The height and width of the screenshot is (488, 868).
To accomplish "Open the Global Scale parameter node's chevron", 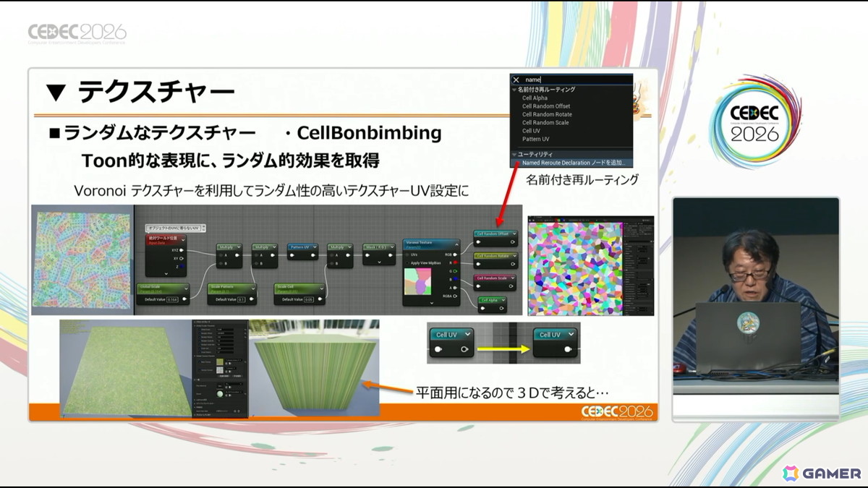I will tap(186, 288).
